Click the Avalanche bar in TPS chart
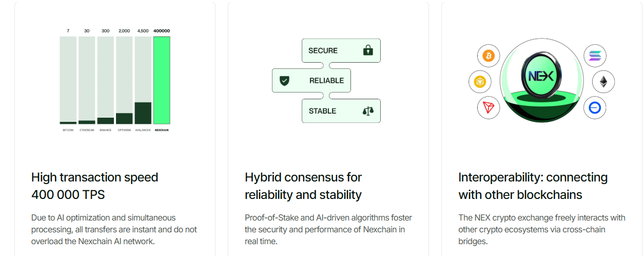 pos(143,113)
